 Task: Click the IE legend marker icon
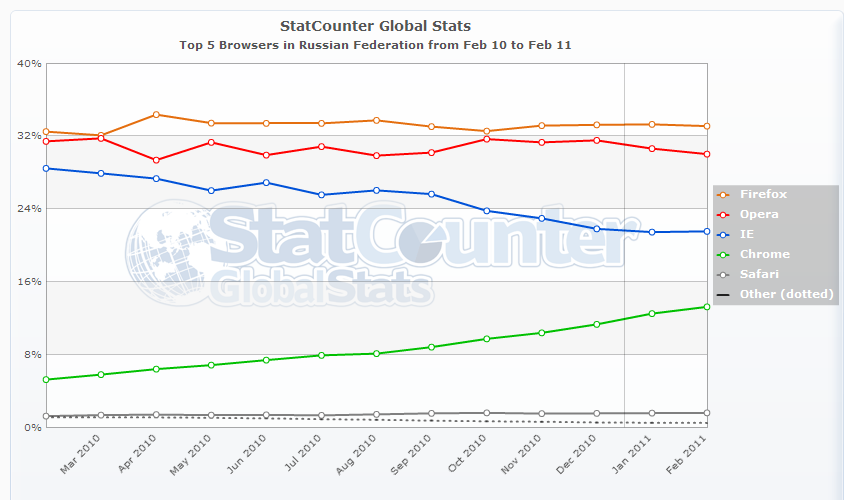click(x=724, y=234)
